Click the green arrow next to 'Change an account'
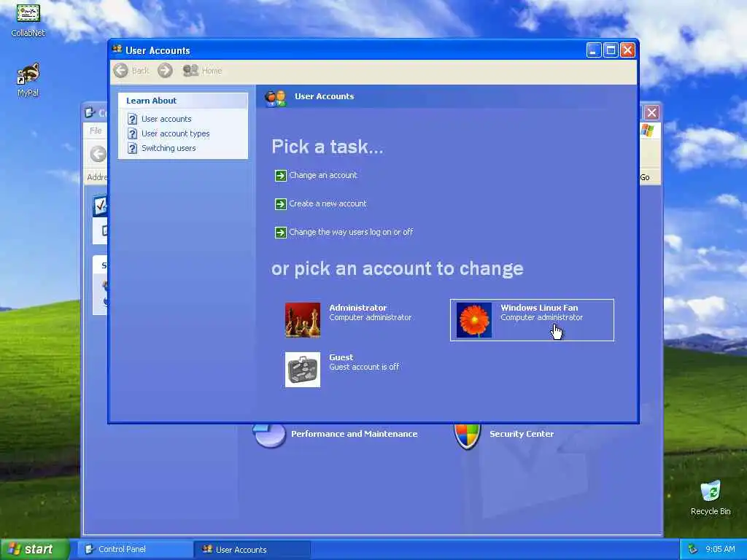The height and width of the screenshot is (560, 747). pyautogui.click(x=281, y=176)
